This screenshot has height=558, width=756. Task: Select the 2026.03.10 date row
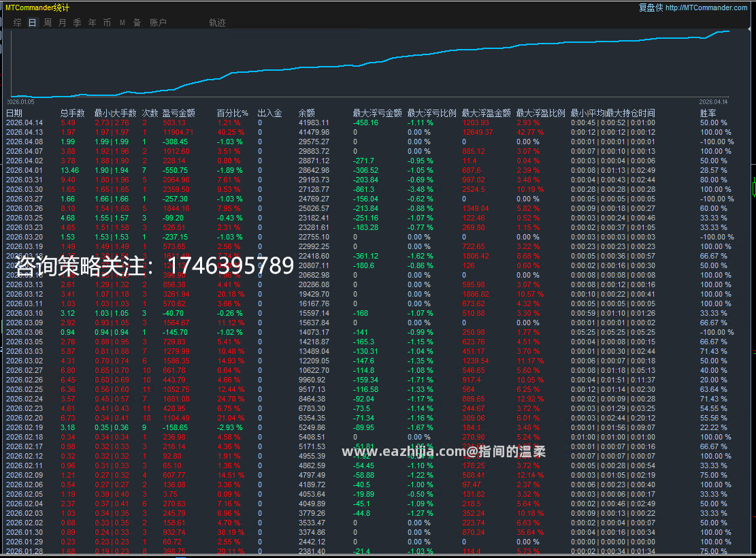pyautogui.click(x=370, y=314)
